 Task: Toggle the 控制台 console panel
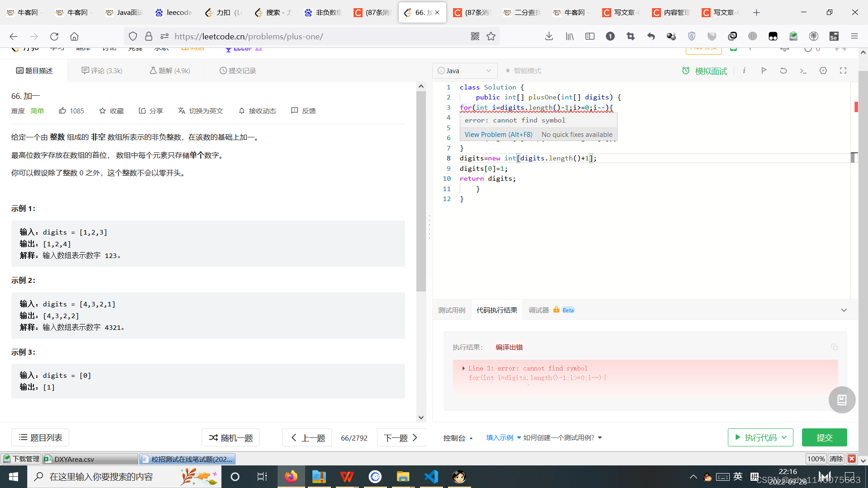(x=458, y=438)
